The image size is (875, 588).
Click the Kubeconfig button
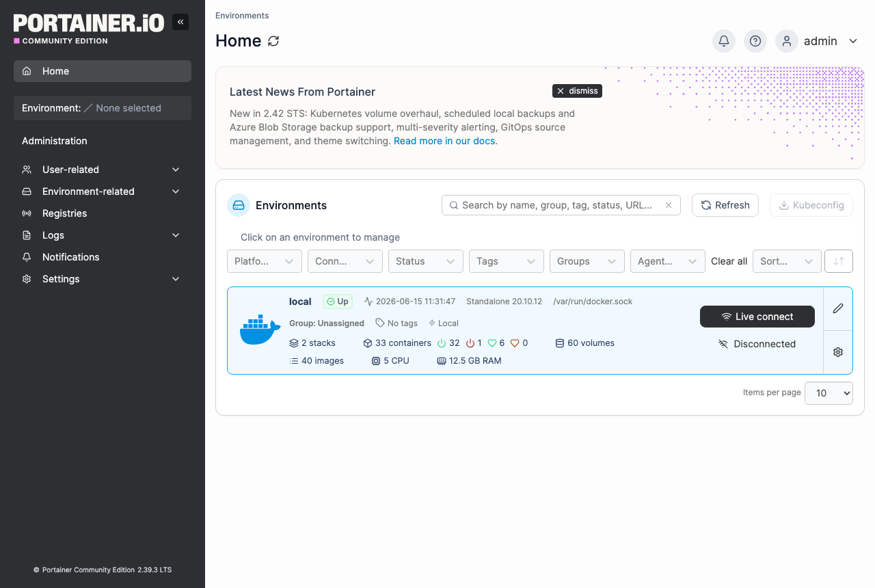(x=811, y=205)
